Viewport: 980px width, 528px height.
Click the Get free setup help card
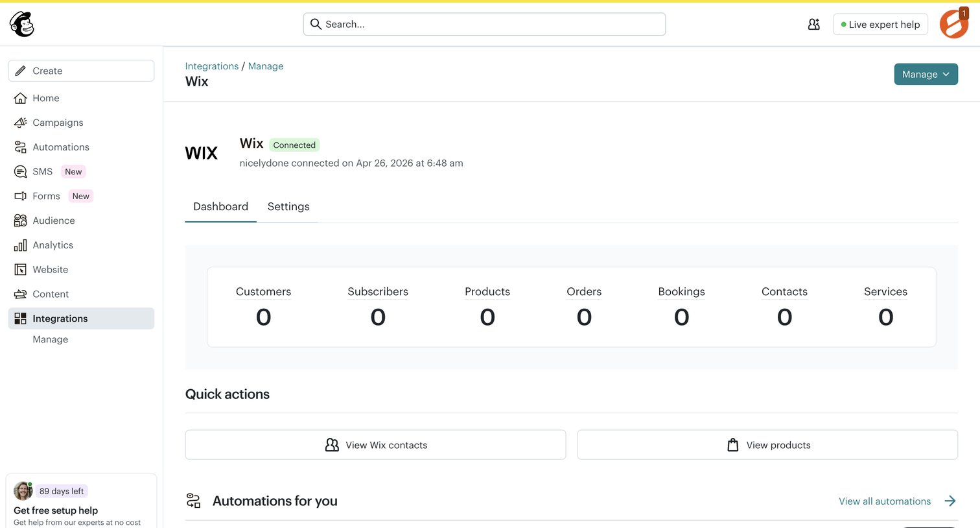click(81, 502)
